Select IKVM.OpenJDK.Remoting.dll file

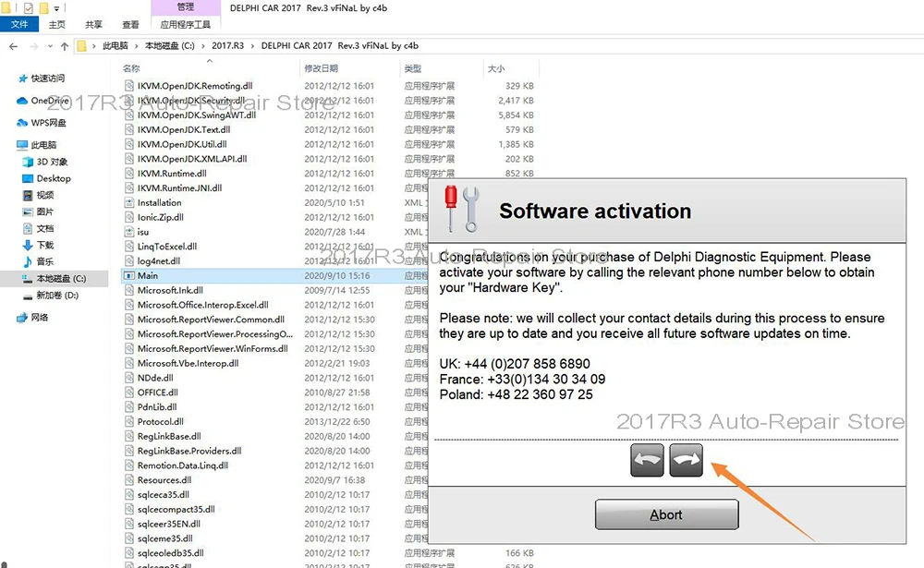pyautogui.click(x=195, y=86)
